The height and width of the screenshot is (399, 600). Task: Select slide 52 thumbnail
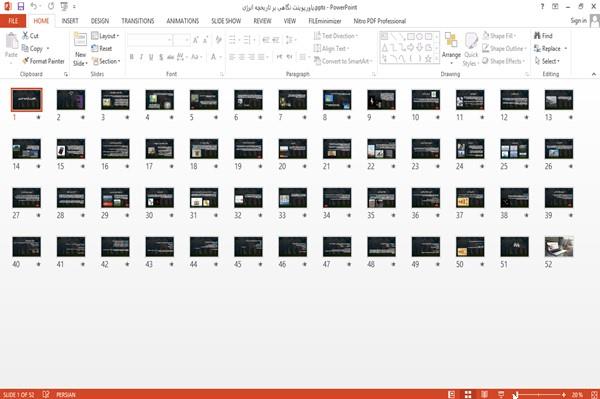(559, 247)
